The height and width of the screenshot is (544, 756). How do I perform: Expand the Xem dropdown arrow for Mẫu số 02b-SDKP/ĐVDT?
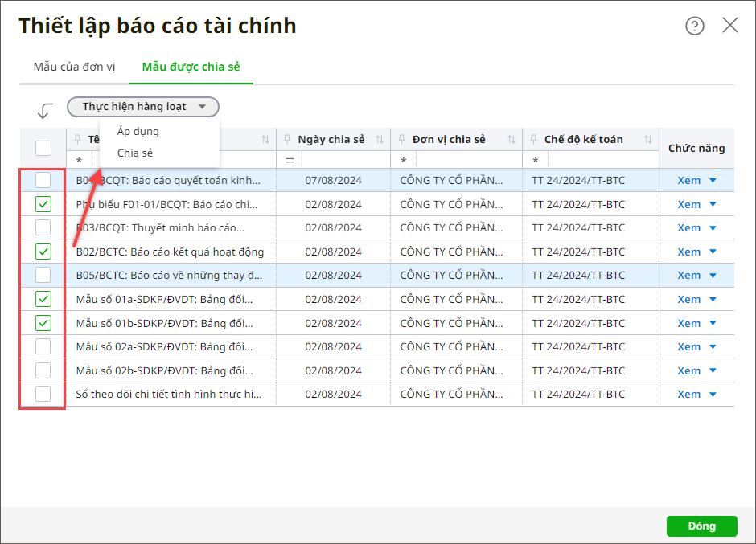[x=713, y=370]
